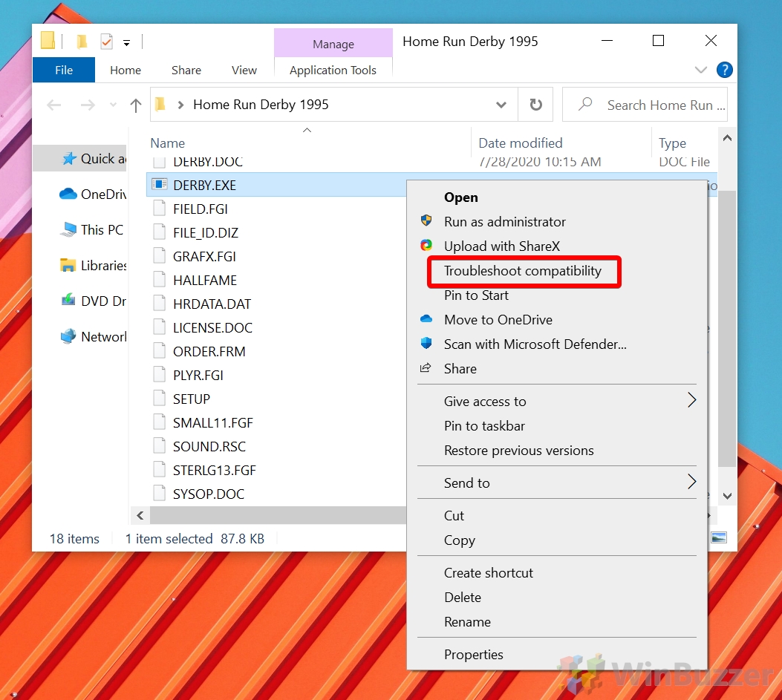
Task: Click the Properties checkmark icon in title bar
Action: pos(106,42)
